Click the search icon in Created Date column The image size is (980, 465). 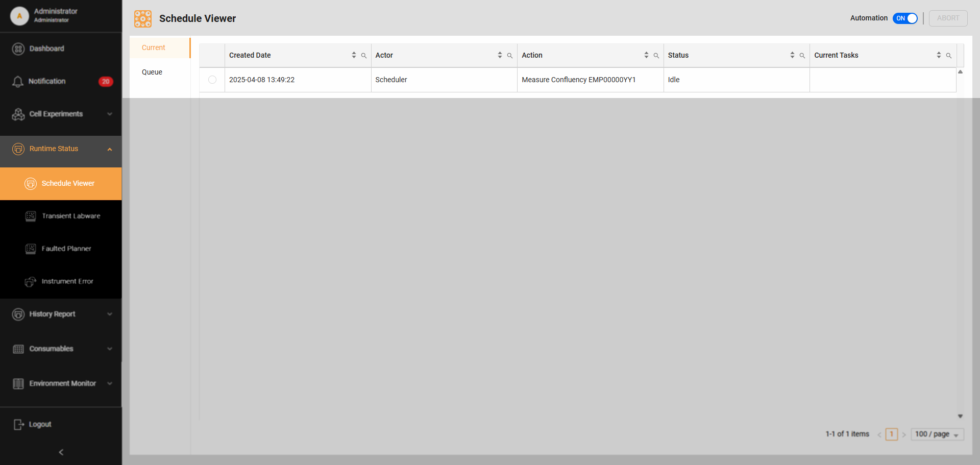click(364, 56)
